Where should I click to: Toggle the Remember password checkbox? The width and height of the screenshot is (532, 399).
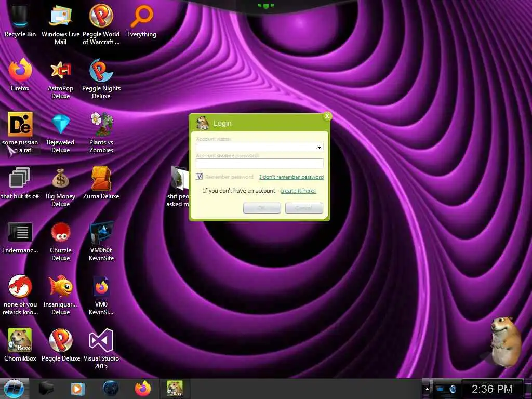click(x=199, y=176)
